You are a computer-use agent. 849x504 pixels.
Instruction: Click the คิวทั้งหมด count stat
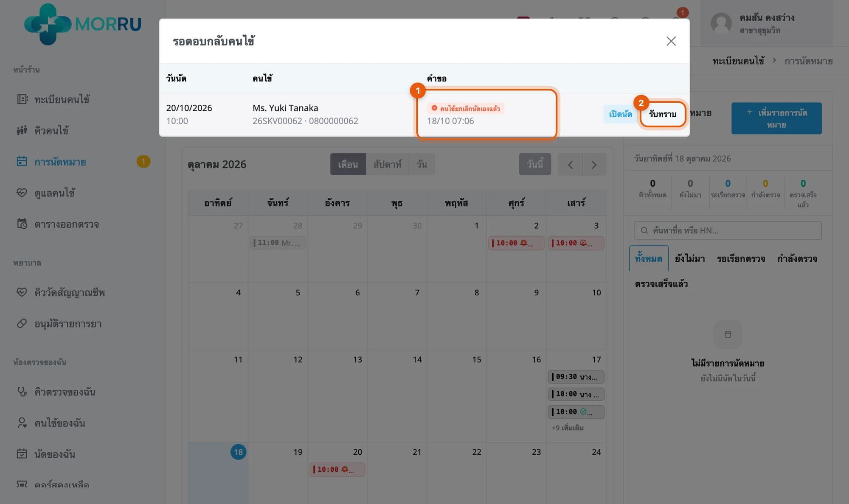(x=652, y=188)
